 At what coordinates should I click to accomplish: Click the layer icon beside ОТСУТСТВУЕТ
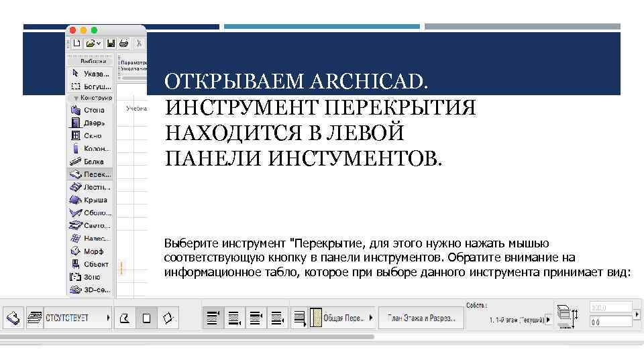coord(35,318)
